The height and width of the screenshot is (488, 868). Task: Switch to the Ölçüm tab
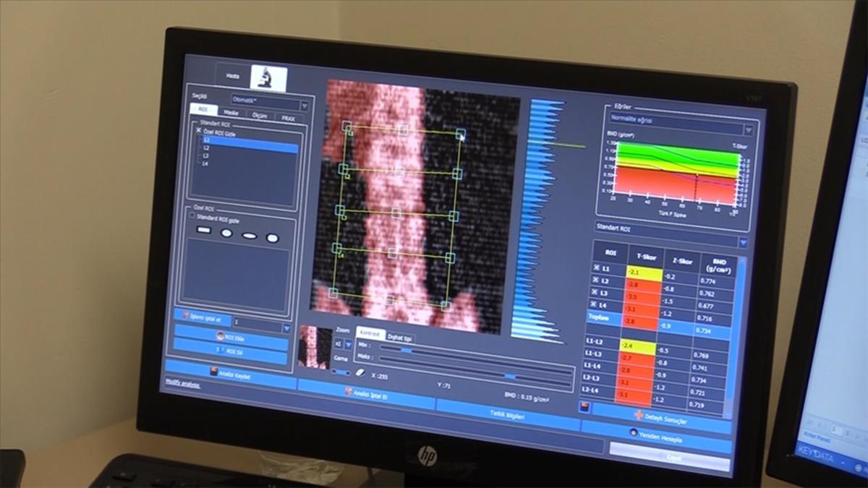[x=259, y=116]
